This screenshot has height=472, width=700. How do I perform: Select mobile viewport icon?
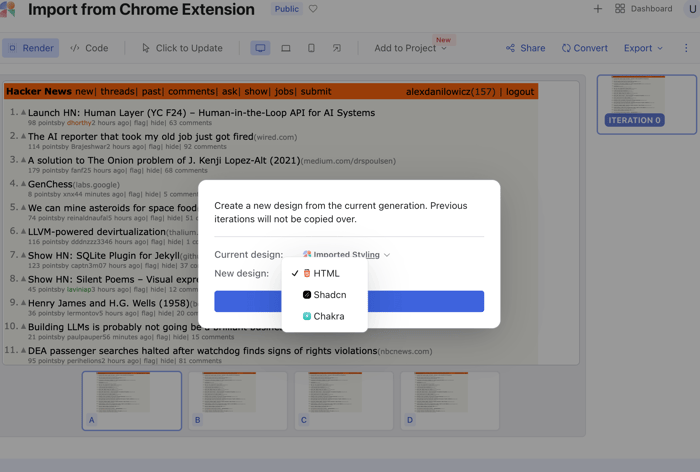coord(311,48)
